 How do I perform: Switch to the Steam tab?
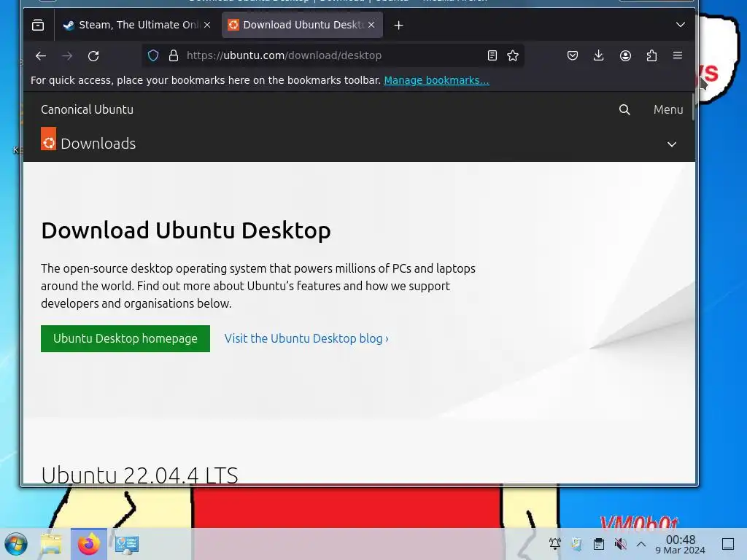[137, 25]
